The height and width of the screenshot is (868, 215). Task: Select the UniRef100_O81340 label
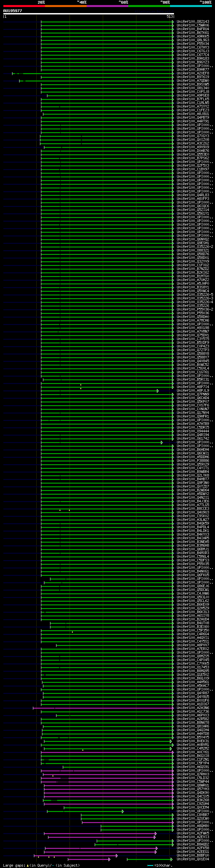click(x=193, y=88)
